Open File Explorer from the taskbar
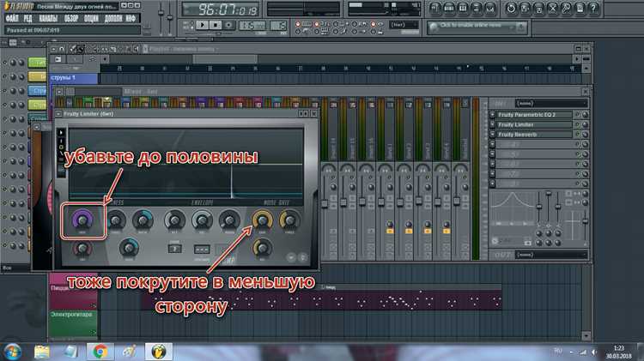Image resolution: width=644 pixels, height=361 pixels. point(41,352)
